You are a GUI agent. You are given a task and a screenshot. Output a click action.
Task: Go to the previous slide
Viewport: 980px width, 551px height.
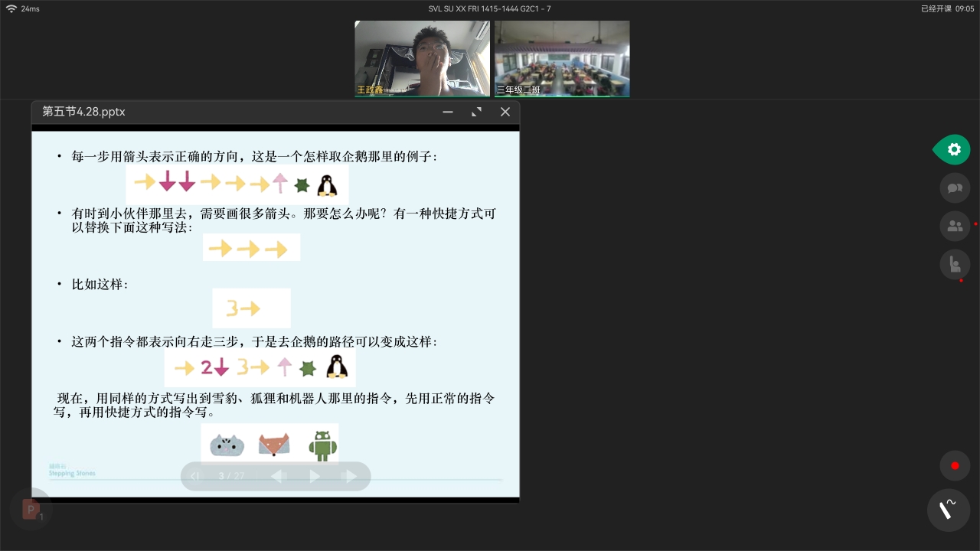click(x=279, y=476)
